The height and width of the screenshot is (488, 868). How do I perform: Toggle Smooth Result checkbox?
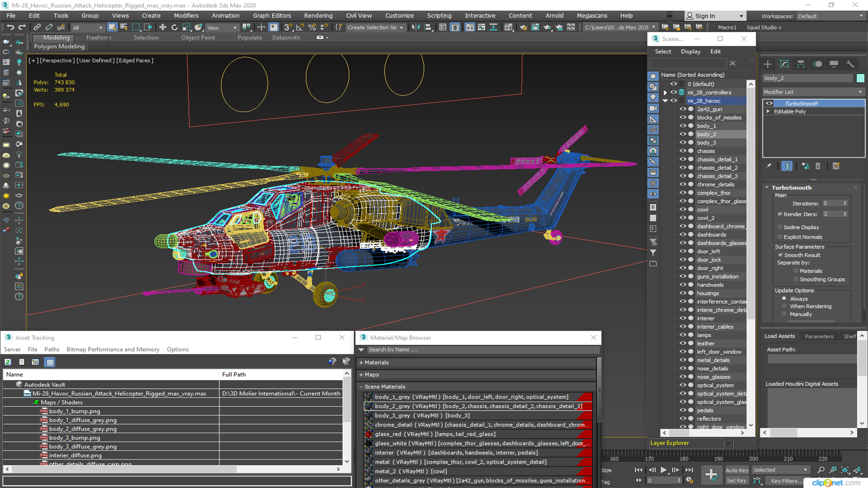point(780,255)
